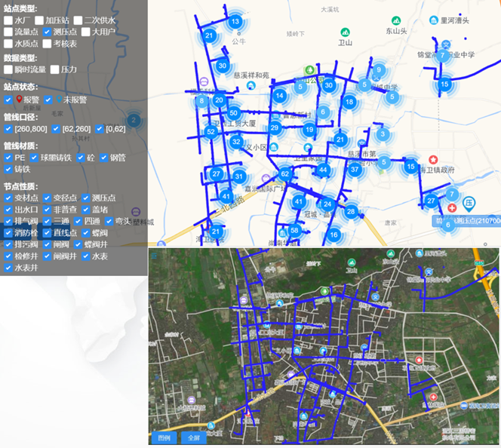Click the 图例 legend button
The width and height of the screenshot is (501, 448).
[164, 437]
